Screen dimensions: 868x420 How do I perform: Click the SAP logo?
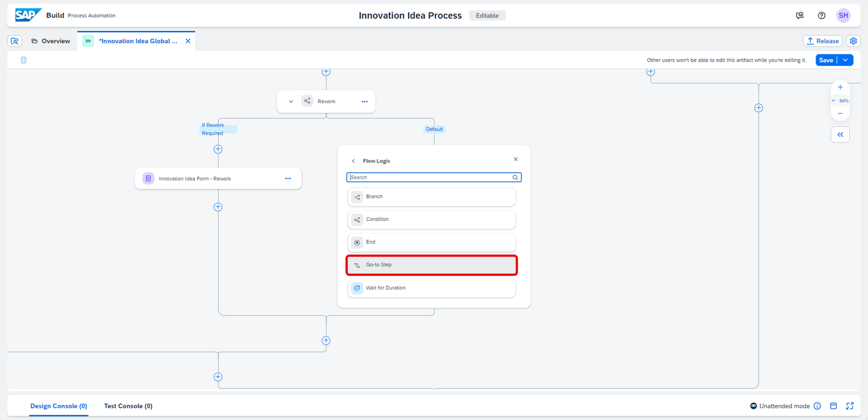pyautogui.click(x=28, y=15)
